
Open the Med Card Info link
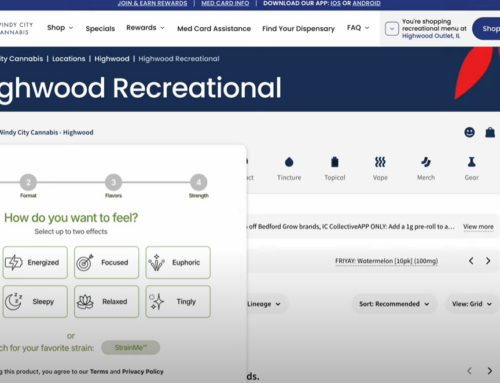(x=225, y=3)
